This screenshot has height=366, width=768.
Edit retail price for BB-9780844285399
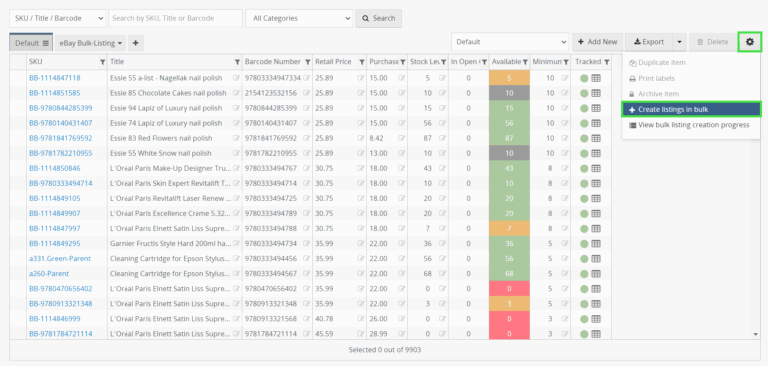(x=361, y=108)
